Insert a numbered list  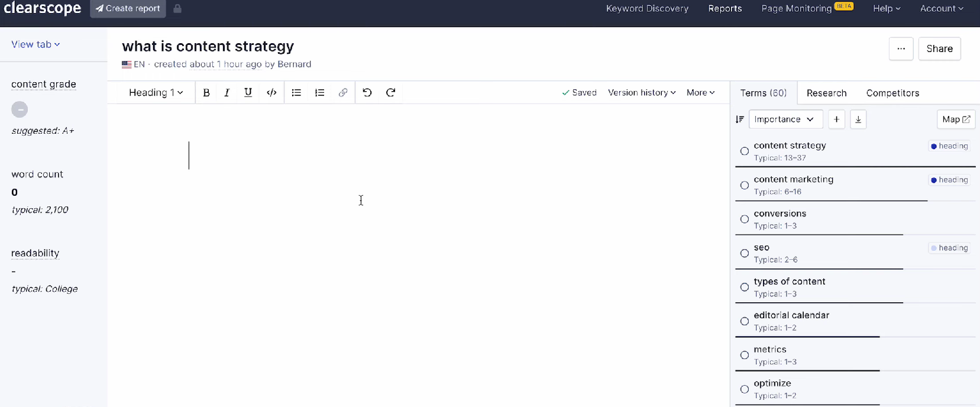tap(319, 93)
